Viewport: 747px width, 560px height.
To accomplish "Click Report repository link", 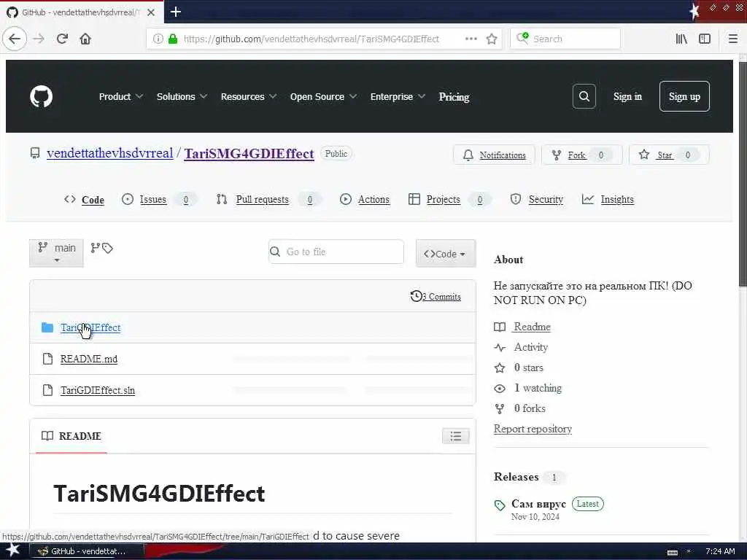I will pos(533,429).
